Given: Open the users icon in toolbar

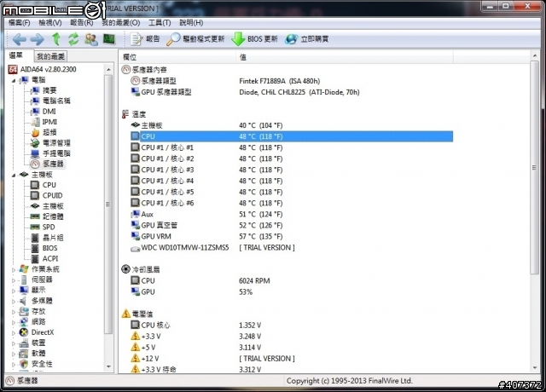Looking at the screenshot, I should point(91,39).
